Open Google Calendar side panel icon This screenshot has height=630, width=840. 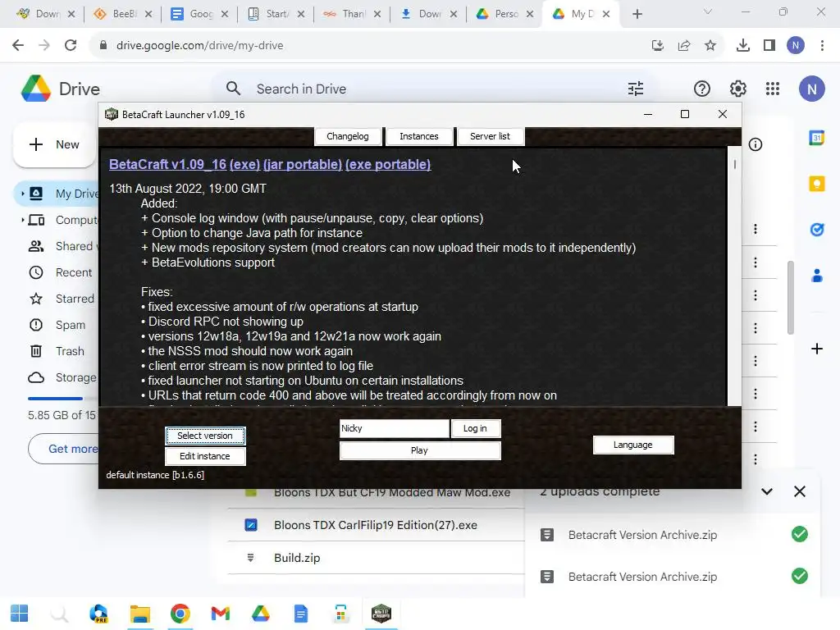click(816, 138)
